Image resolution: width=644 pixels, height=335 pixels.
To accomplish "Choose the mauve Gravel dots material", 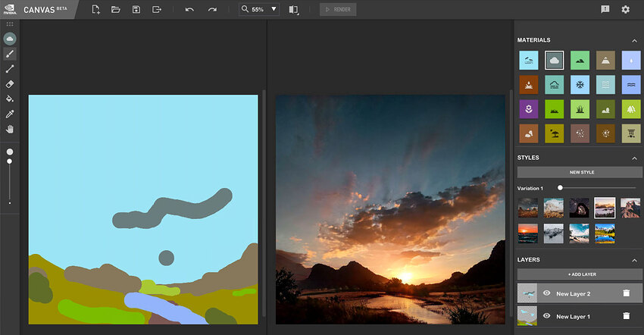I will (x=580, y=133).
